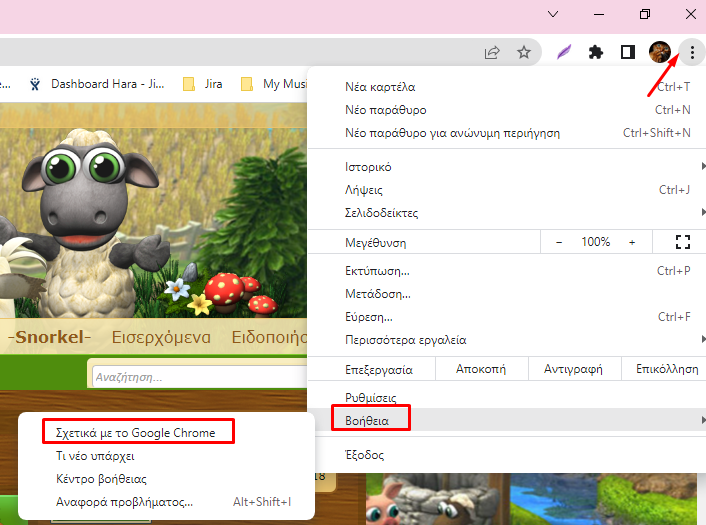
Task: Restore down the browser window
Action: point(645,14)
